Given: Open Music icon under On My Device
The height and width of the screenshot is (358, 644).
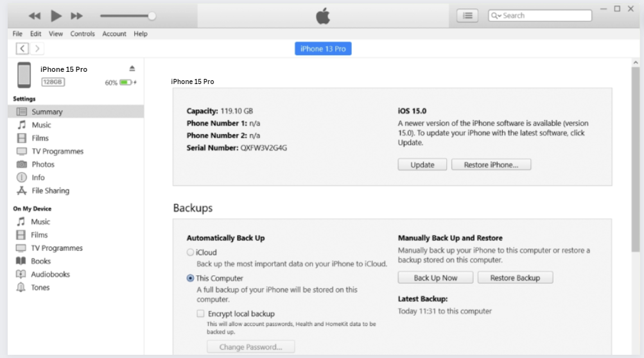Looking at the screenshot, I should [x=21, y=222].
